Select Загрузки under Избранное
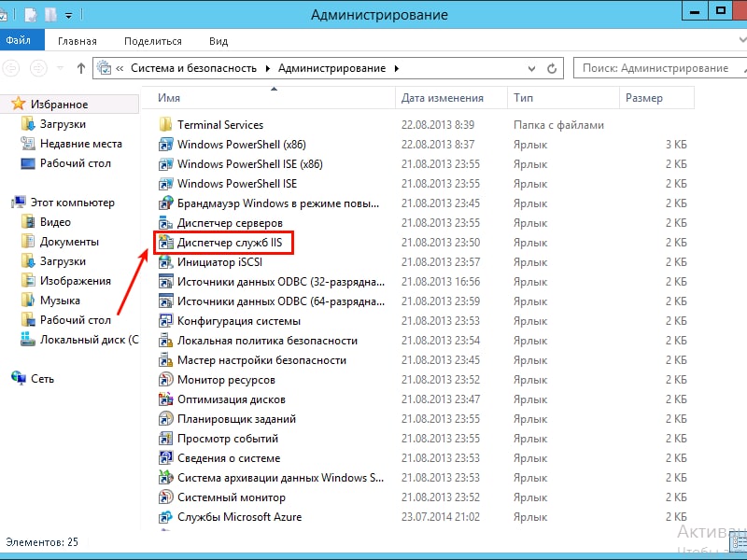 coord(63,124)
